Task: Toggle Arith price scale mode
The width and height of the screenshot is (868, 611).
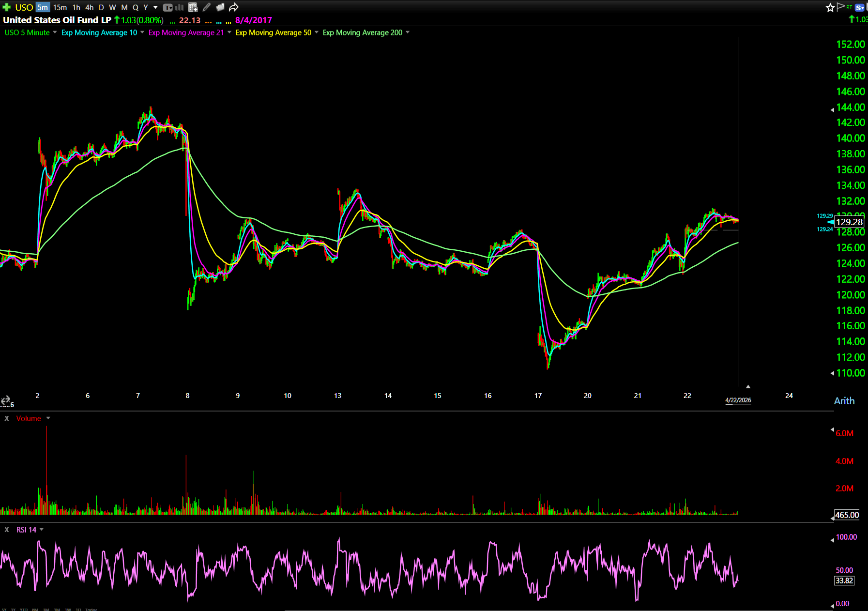Action: [844, 401]
